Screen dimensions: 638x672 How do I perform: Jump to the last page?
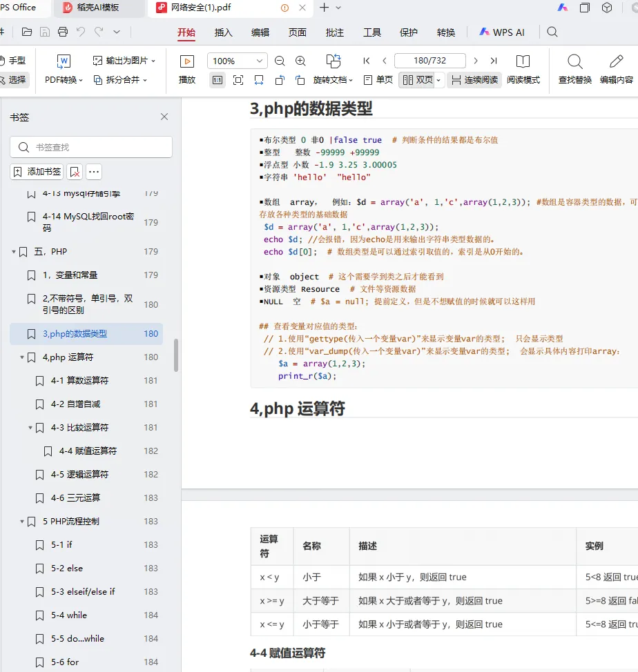click(494, 61)
